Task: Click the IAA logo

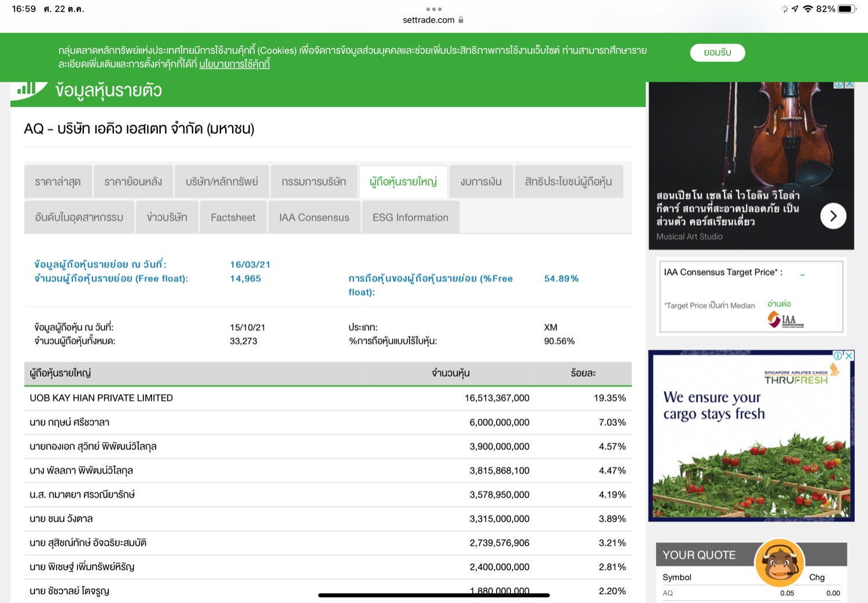Action: click(785, 319)
